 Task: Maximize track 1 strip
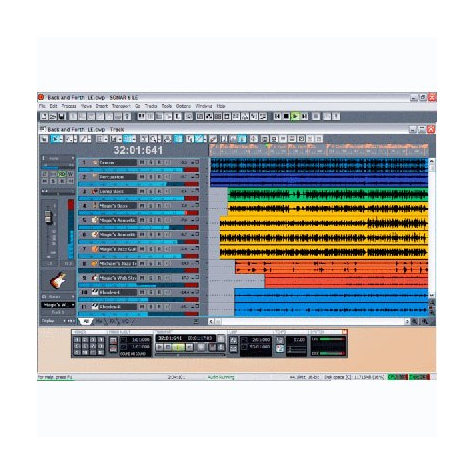click(x=197, y=161)
